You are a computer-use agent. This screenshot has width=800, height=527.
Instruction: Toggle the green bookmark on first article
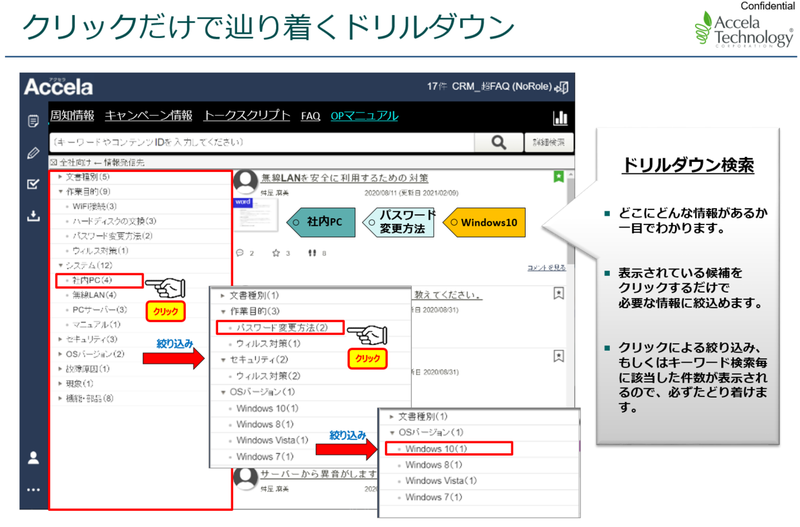coord(558,178)
